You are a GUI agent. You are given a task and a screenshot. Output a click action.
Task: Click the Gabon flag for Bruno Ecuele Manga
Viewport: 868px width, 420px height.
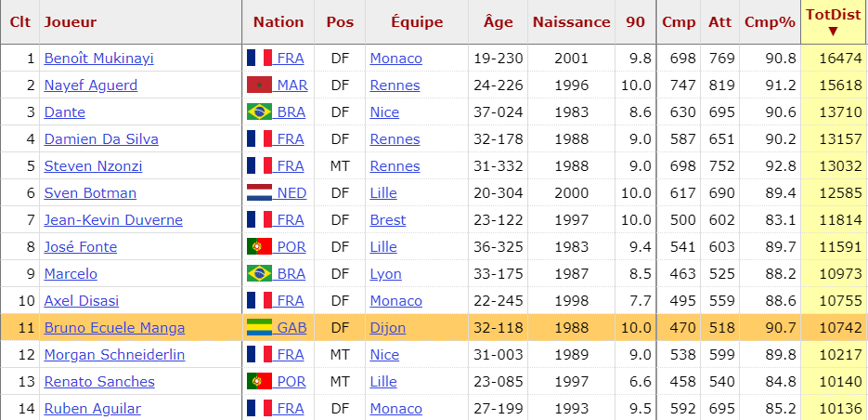click(259, 327)
